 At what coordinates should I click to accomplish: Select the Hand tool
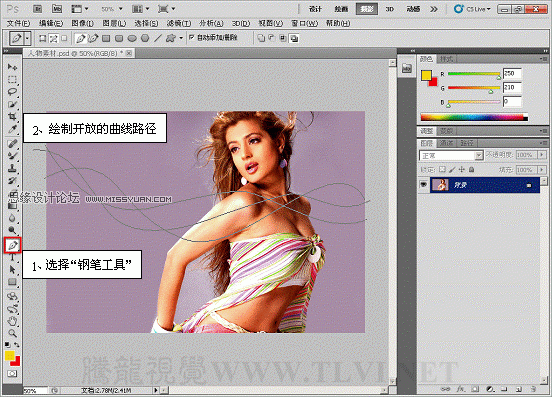point(12,321)
